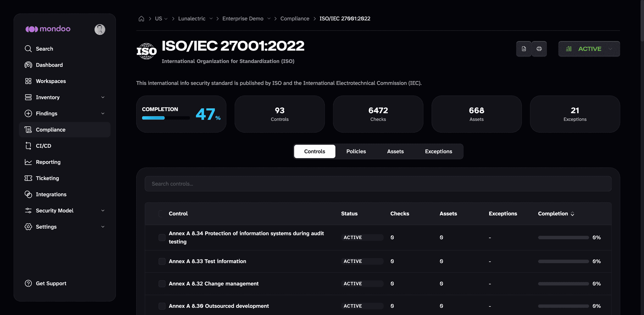Click the home icon in breadcrumb
The width and height of the screenshot is (644, 315).
tap(142, 19)
